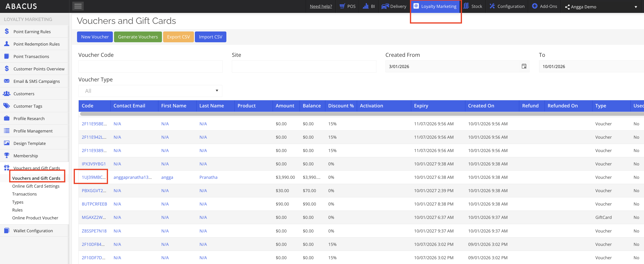Click the hamburger menu icon

pyautogui.click(x=78, y=6)
